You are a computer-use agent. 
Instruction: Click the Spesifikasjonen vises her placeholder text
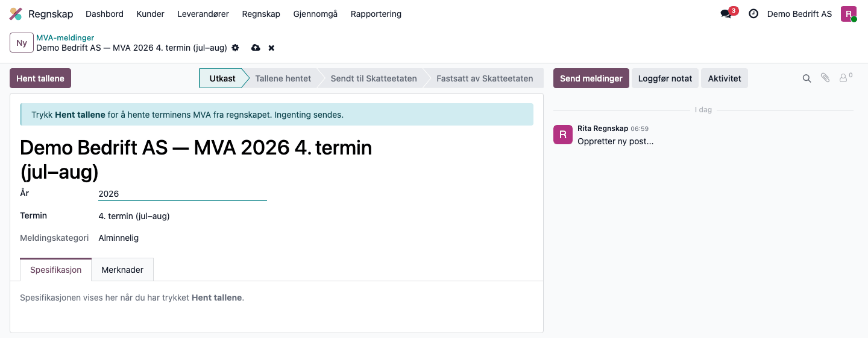point(132,298)
